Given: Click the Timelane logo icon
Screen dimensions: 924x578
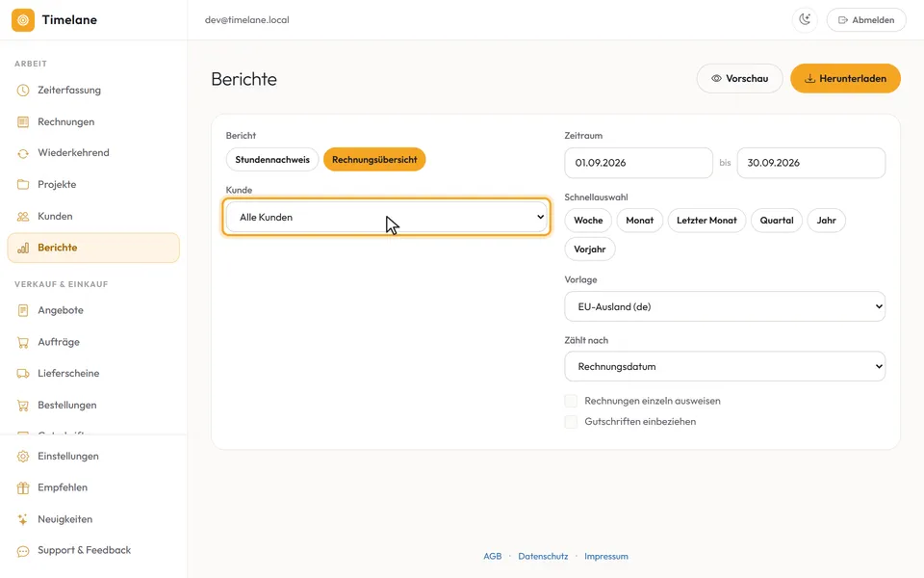Looking at the screenshot, I should coord(23,20).
